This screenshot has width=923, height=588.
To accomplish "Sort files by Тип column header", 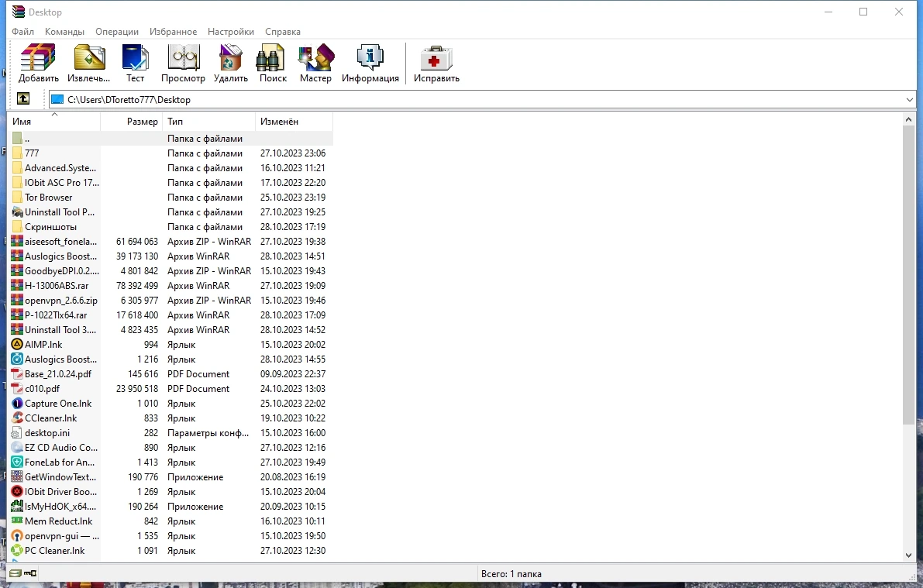I will click(x=209, y=122).
